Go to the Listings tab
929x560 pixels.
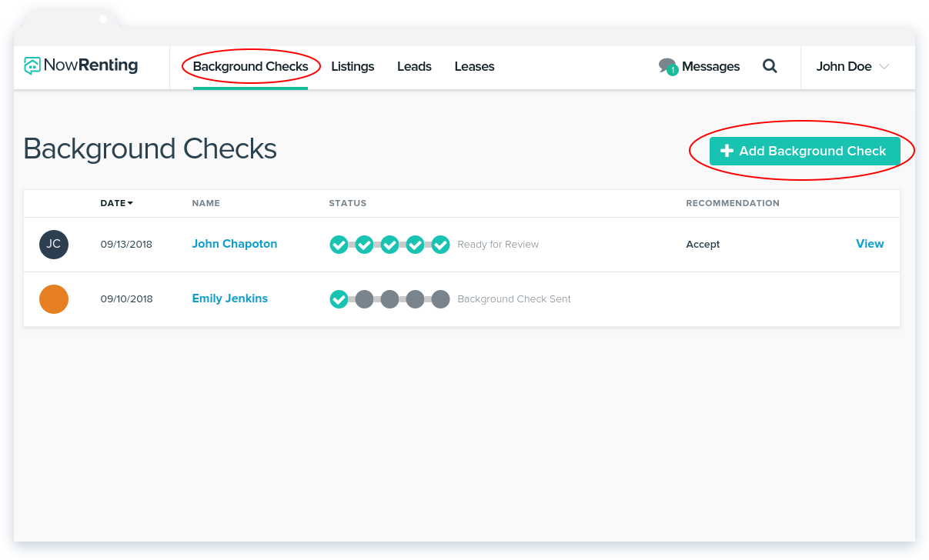click(353, 66)
